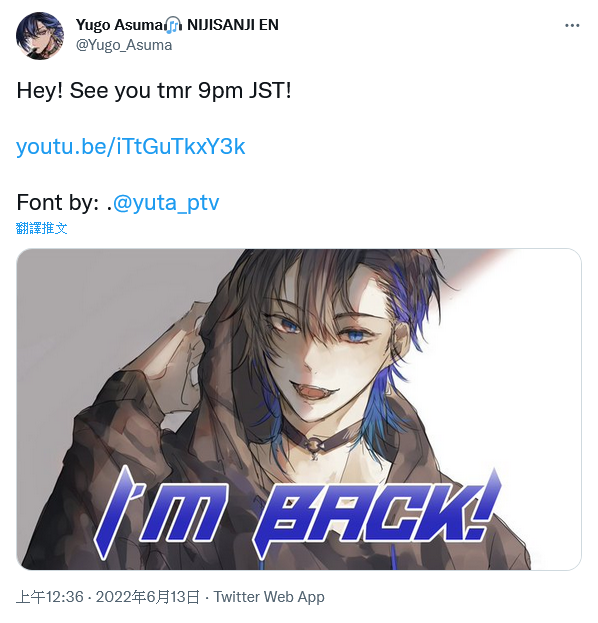Click Yugo Asuma's profile avatar

tap(40, 36)
